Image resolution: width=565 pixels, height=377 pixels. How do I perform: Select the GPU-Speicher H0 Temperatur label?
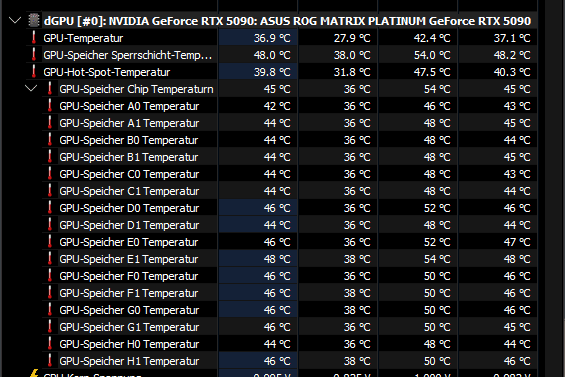tap(129, 344)
